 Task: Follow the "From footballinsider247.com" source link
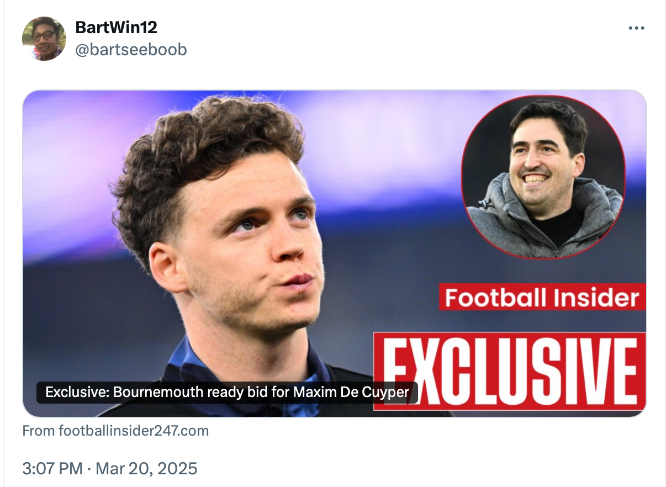click(115, 431)
